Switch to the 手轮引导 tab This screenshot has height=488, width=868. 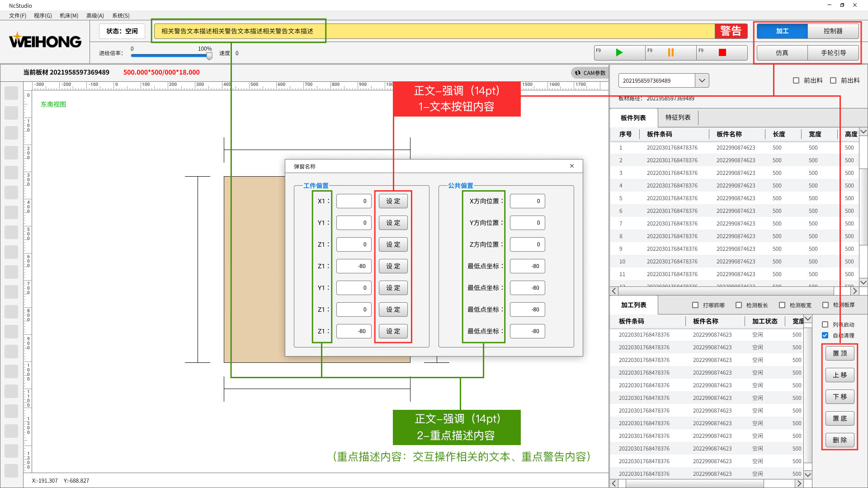833,52
